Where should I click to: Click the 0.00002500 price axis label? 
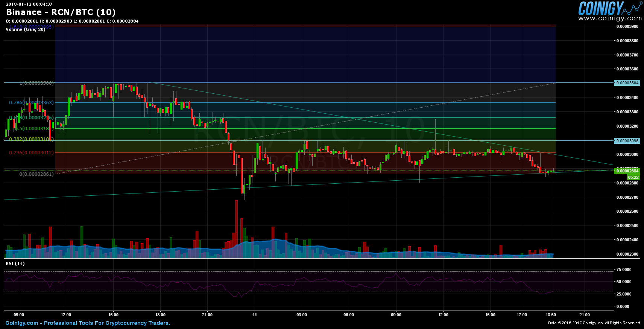click(x=627, y=225)
